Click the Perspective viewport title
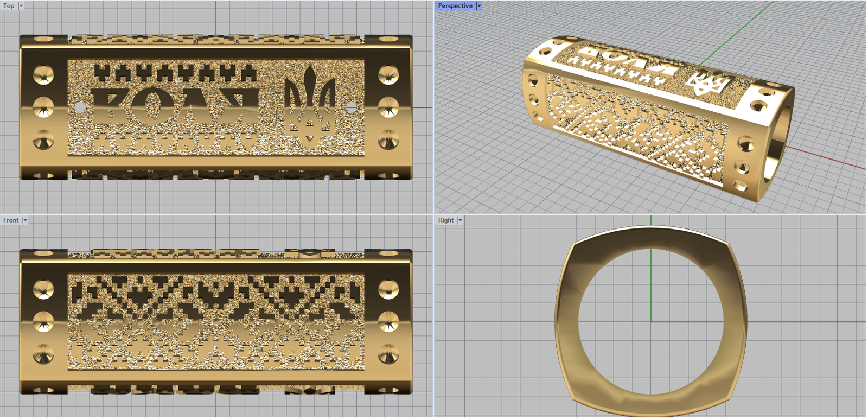The height and width of the screenshot is (419, 868). pyautogui.click(x=455, y=6)
